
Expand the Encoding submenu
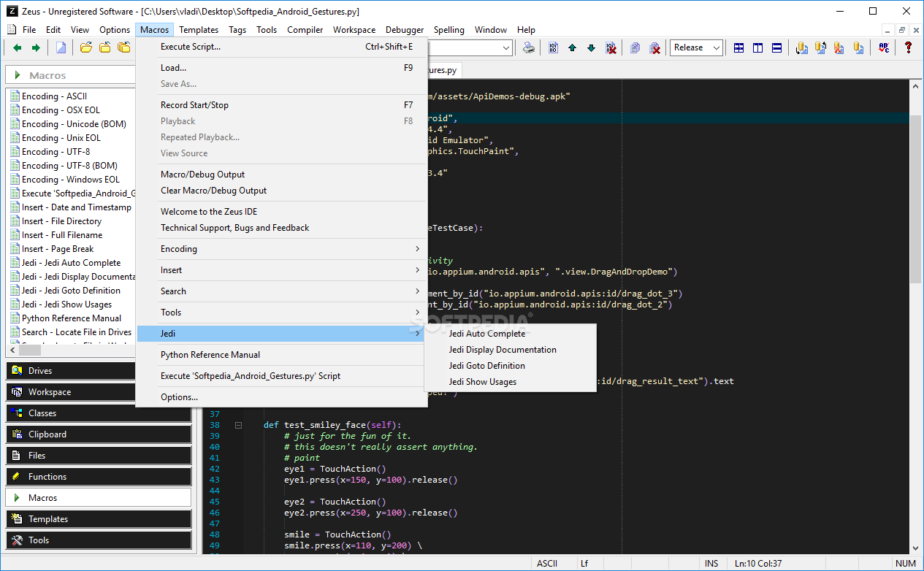(282, 249)
